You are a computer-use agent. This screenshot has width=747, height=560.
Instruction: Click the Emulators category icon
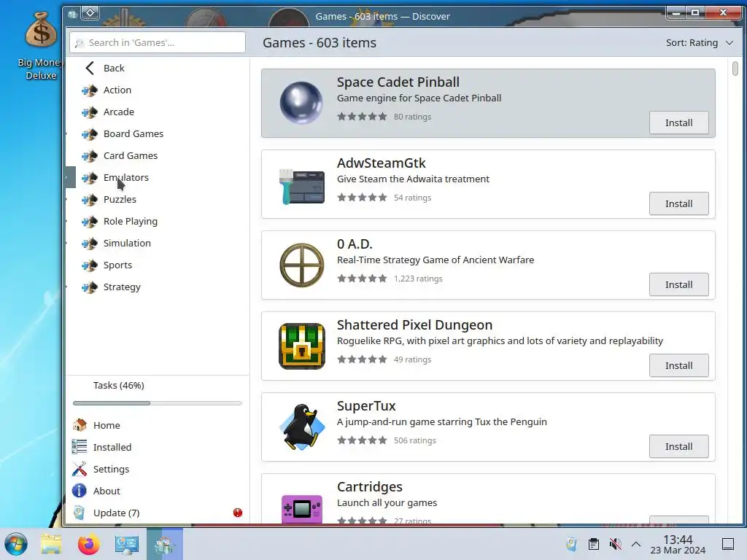tap(89, 178)
